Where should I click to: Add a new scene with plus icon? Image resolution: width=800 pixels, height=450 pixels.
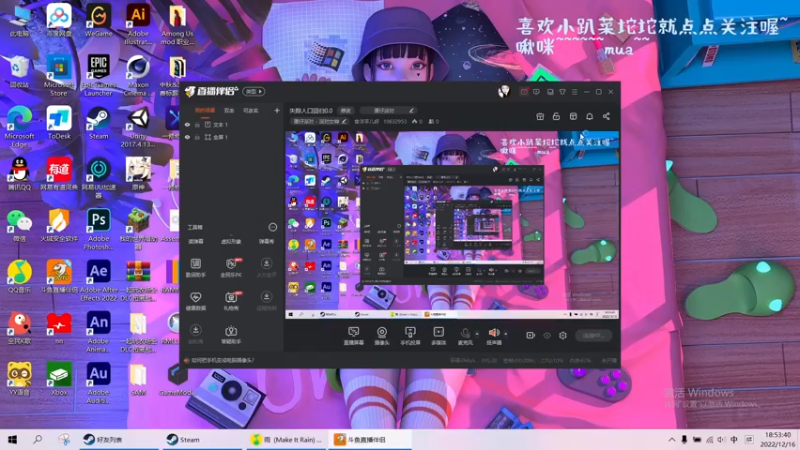pyautogui.click(x=277, y=110)
